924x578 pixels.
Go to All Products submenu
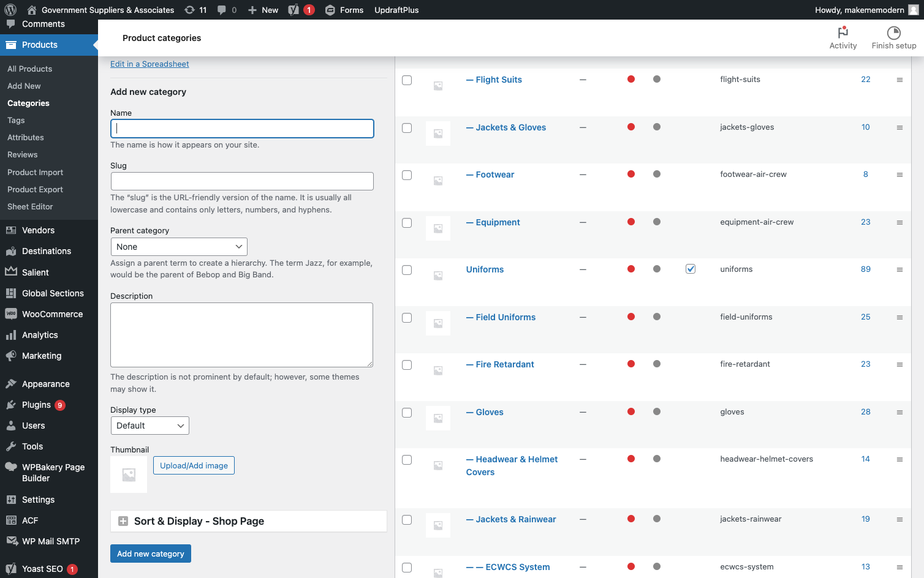click(30, 69)
